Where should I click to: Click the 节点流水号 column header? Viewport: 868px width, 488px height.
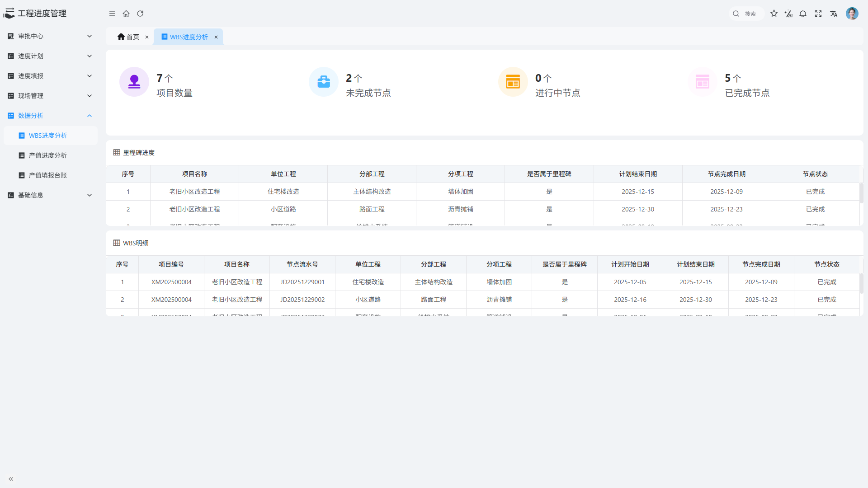point(302,264)
